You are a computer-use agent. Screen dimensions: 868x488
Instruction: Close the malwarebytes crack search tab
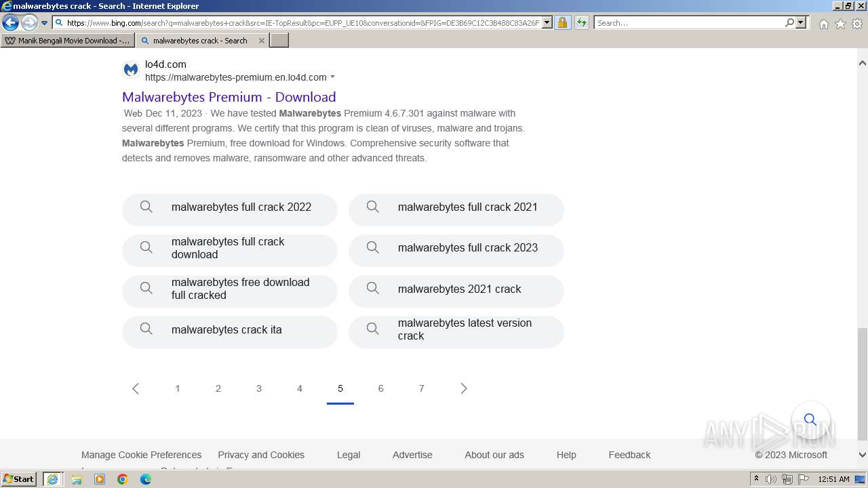point(262,41)
